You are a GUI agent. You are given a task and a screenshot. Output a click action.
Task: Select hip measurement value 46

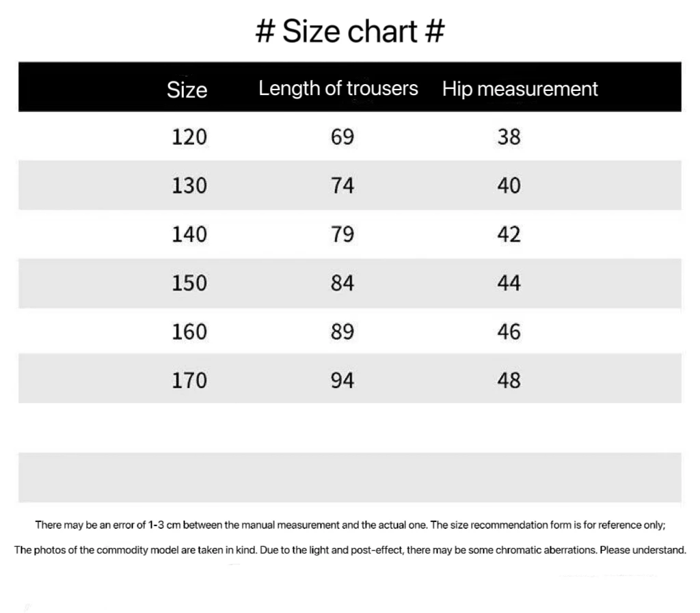[x=509, y=331]
